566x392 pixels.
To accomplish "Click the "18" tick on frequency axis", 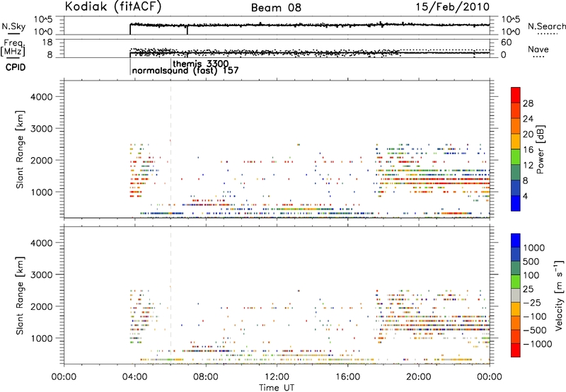I will click(x=47, y=42).
